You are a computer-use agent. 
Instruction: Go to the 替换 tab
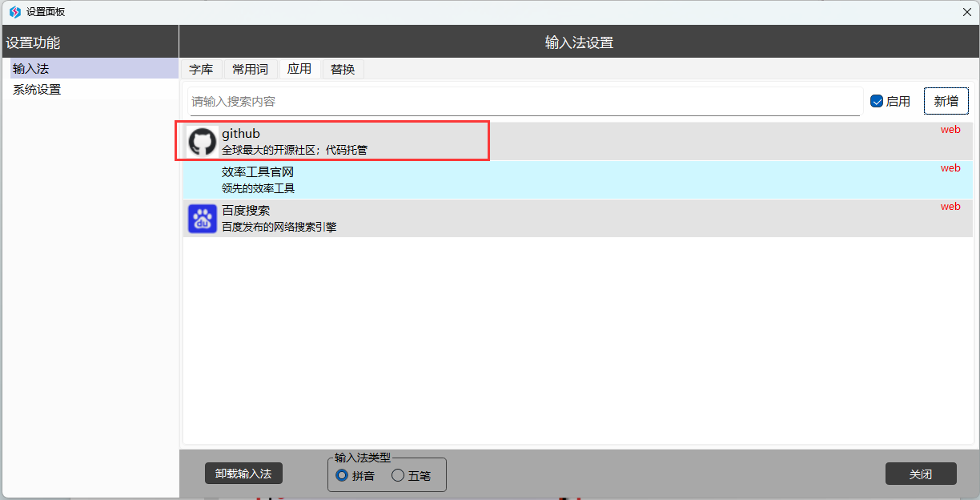[x=343, y=70]
